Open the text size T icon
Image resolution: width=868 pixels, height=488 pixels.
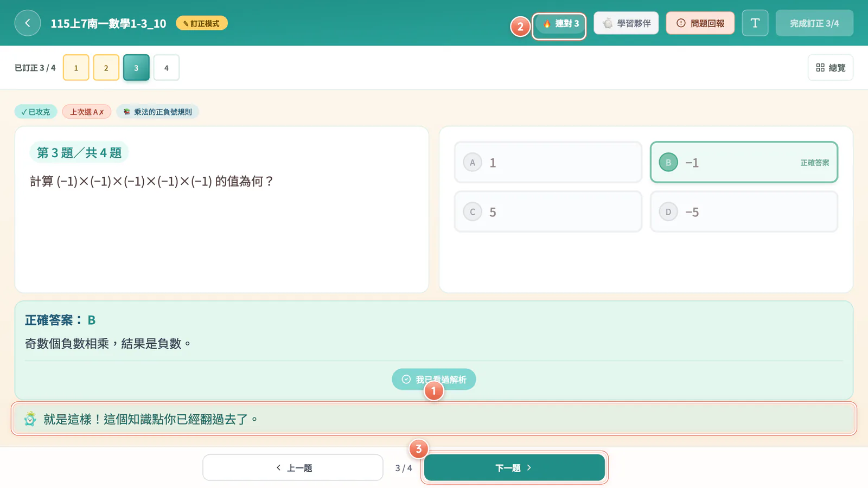tap(755, 23)
